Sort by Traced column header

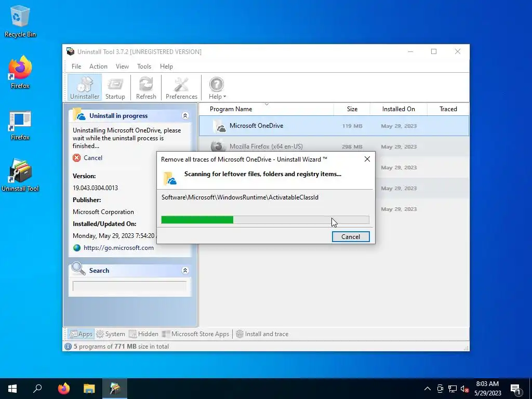(x=448, y=109)
